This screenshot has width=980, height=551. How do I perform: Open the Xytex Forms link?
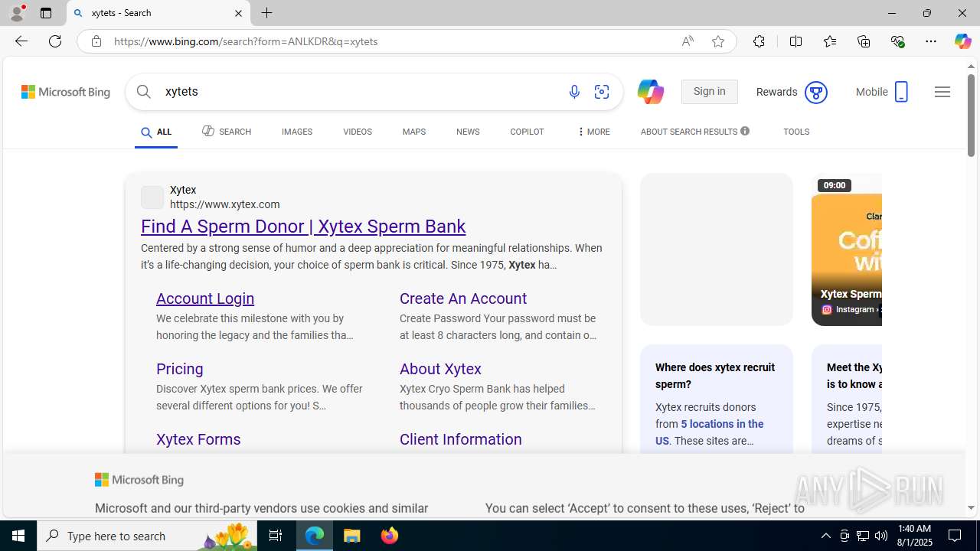pyautogui.click(x=198, y=439)
